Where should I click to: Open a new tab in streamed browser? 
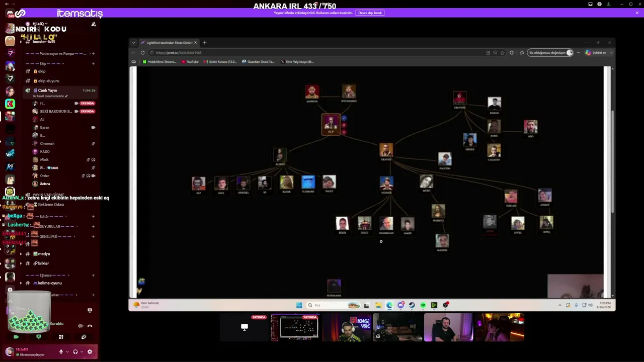tap(205, 43)
